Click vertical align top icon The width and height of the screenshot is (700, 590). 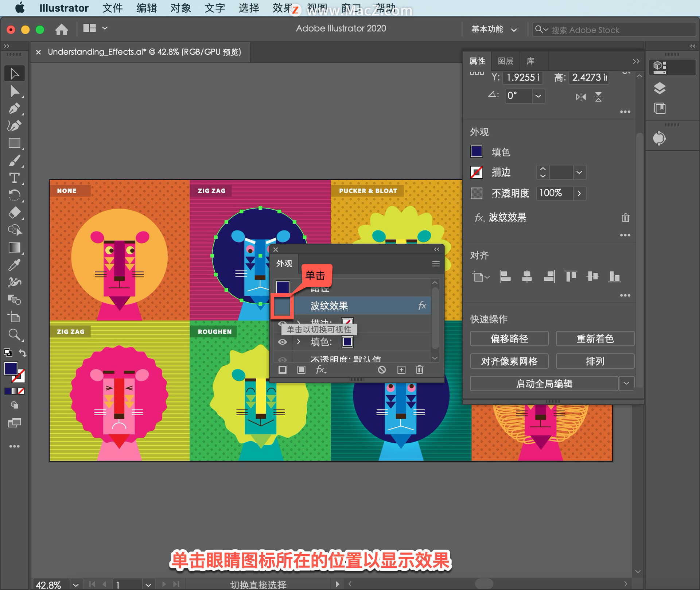pyautogui.click(x=571, y=277)
